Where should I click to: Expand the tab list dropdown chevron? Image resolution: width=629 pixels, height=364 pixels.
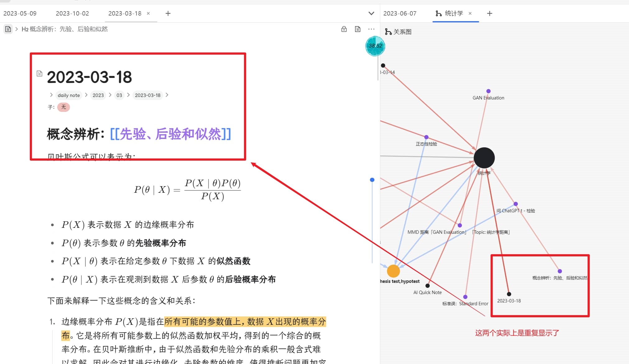[x=371, y=13]
